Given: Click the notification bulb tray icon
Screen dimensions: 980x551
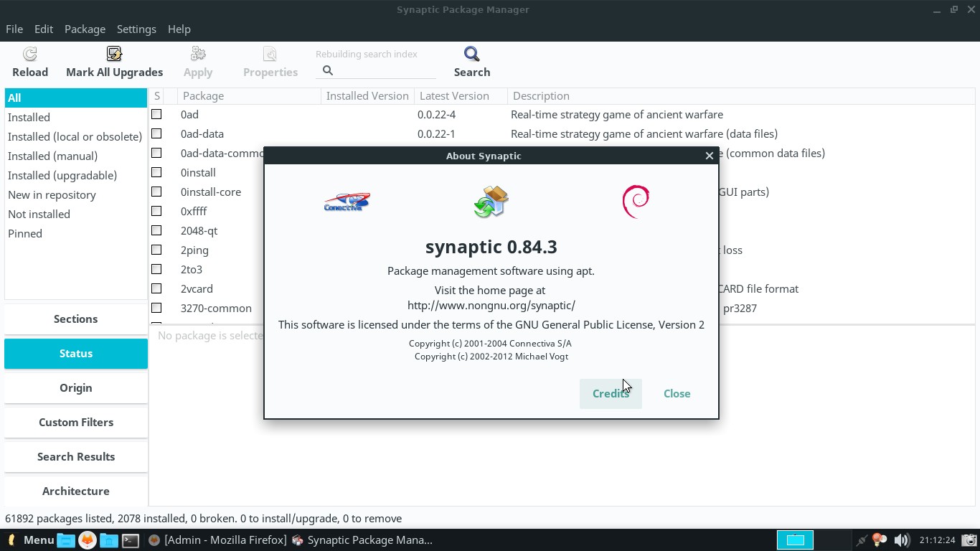Looking at the screenshot, I should click(x=879, y=540).
